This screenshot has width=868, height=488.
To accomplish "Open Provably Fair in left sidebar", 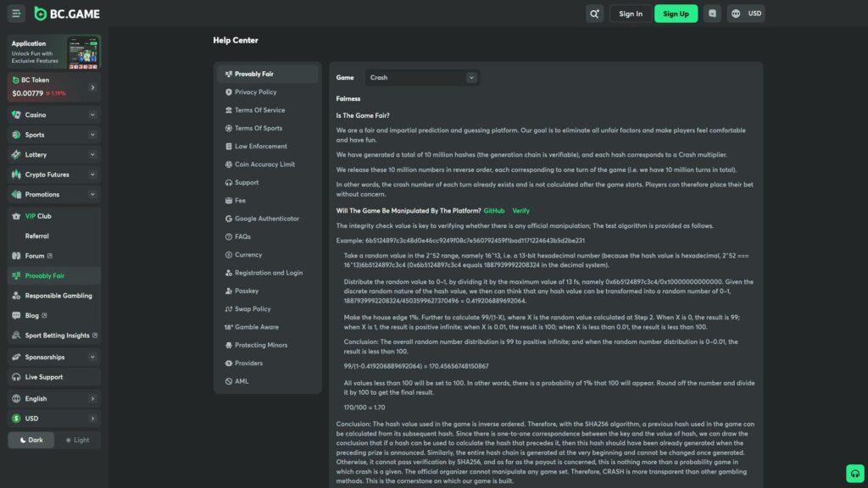I will (54, 276).
